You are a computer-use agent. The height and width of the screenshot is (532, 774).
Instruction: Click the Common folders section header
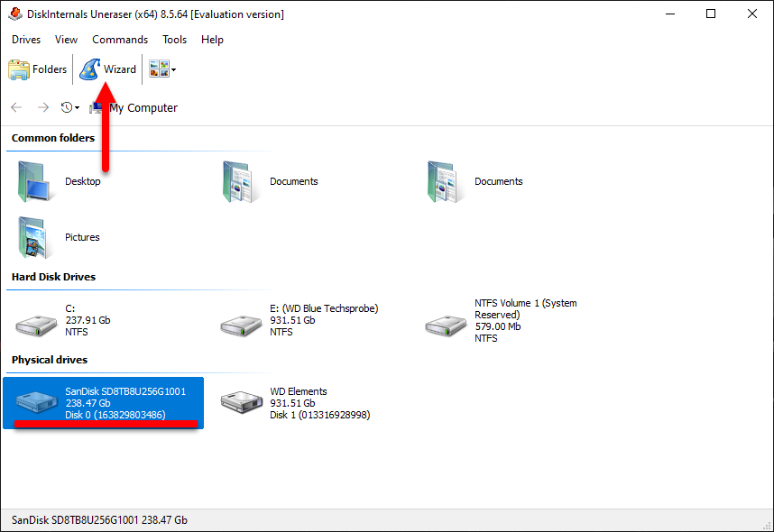coord(53,138)
